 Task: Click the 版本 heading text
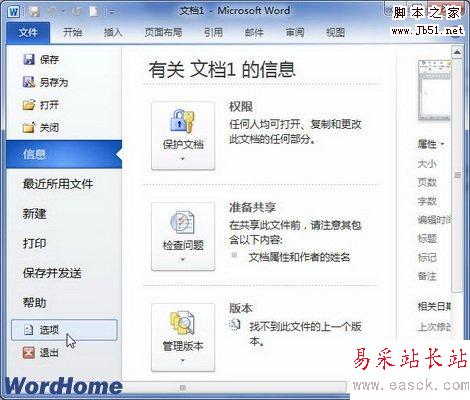point(241,308)
